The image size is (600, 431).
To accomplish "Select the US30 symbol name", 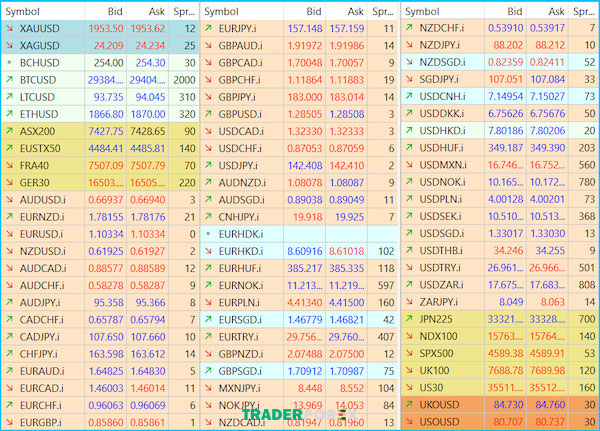I will click(431, 387).
